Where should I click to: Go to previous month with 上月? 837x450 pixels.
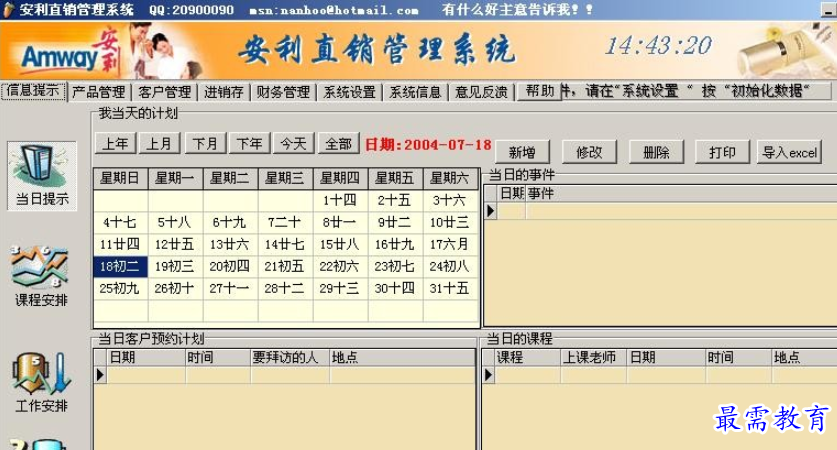[x=159, y=144]
